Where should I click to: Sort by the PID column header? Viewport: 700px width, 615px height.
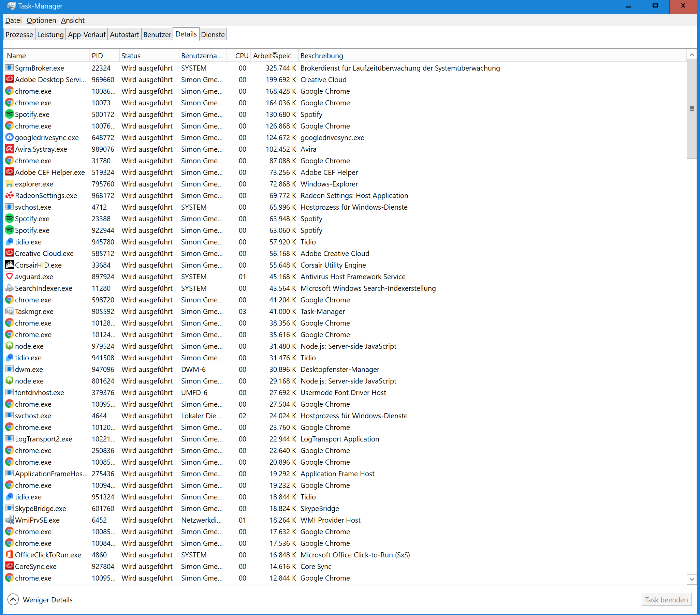coord(104,56)
